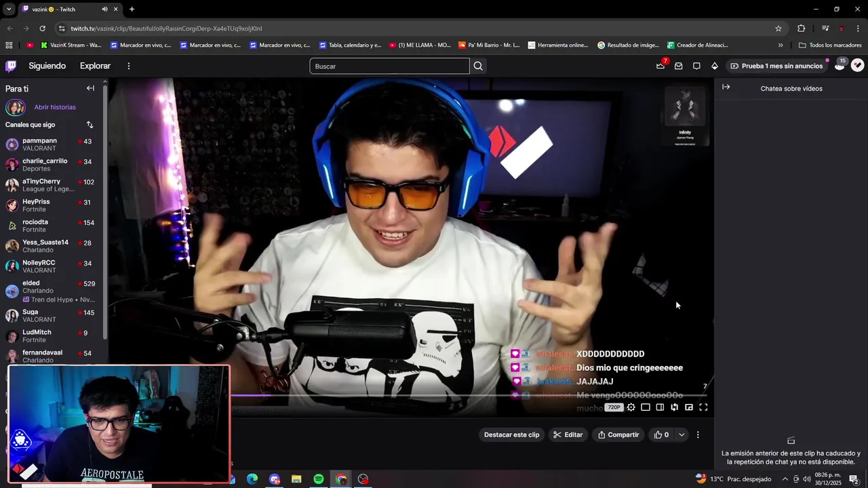Open browser tab search dropdown
This screenshot has width=868, height=488.
(x=9, y=9)
